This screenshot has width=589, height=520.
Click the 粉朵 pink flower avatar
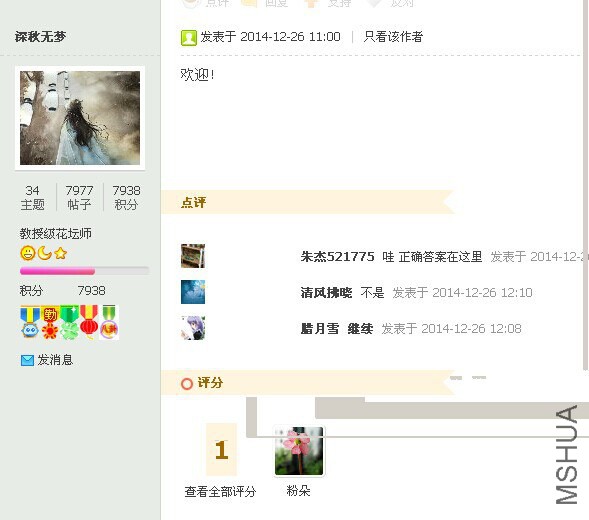(x=299, y=451)
